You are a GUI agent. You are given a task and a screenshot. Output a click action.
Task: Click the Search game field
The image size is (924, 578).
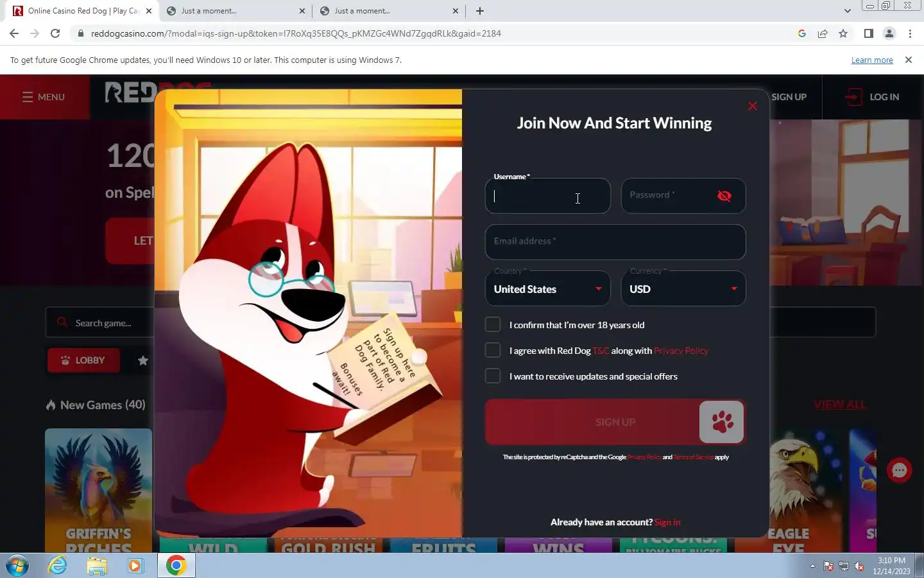pos(100,323)
